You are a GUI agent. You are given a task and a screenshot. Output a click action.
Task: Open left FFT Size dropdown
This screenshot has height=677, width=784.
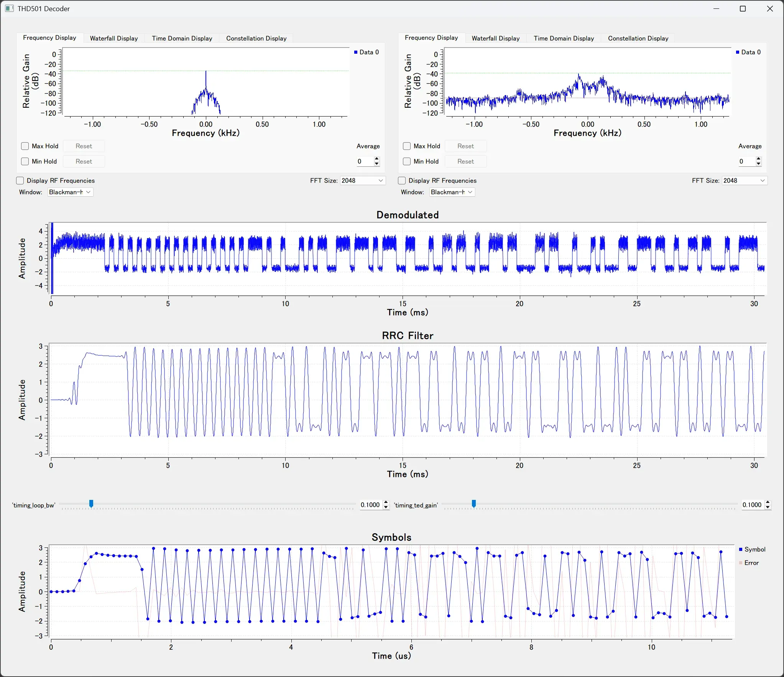(362, 181)
